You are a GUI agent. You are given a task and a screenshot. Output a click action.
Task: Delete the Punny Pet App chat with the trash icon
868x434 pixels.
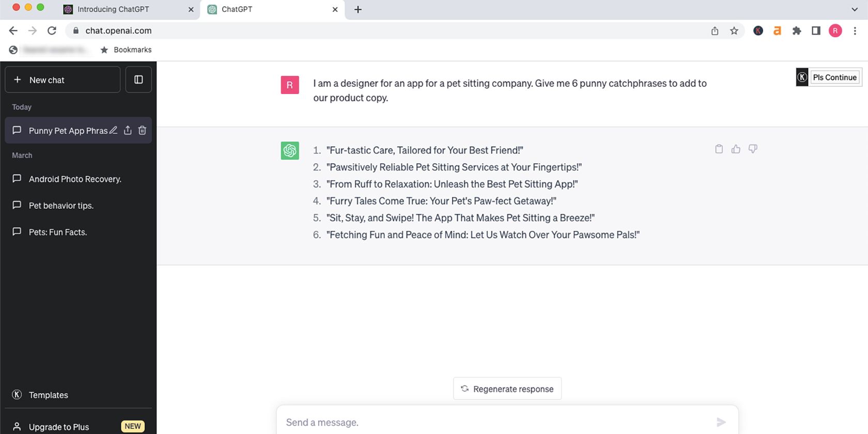tap(142, 130)
